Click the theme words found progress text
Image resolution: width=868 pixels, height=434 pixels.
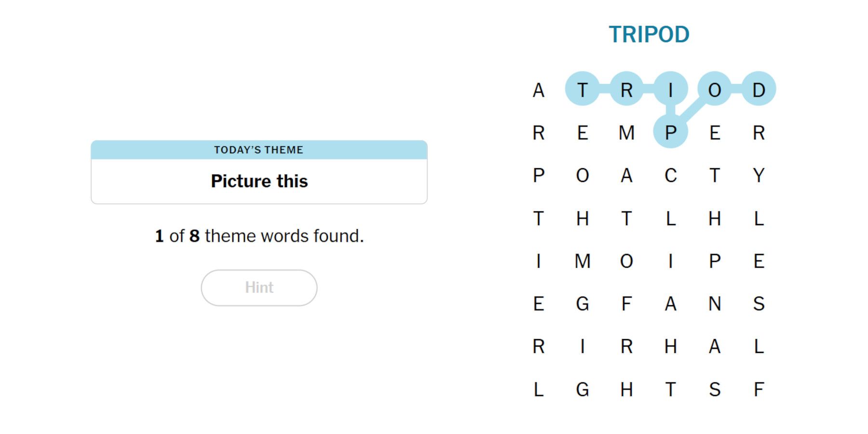[x=259, y=236]
